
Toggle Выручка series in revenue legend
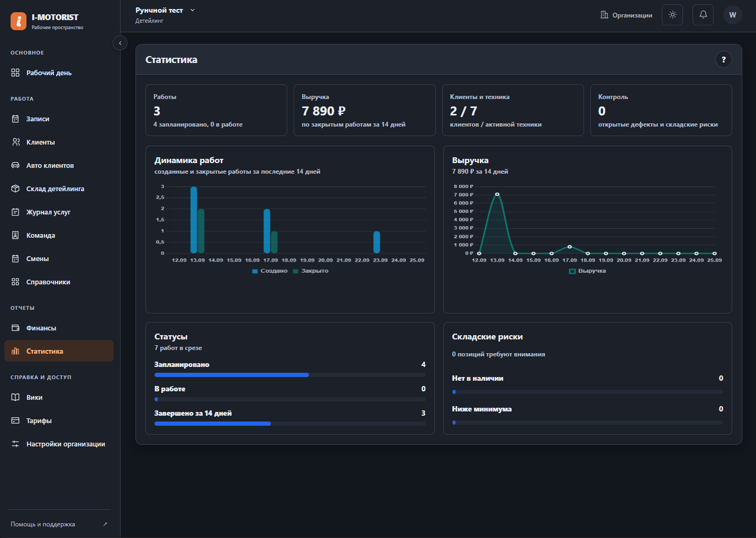coord(587,271)
